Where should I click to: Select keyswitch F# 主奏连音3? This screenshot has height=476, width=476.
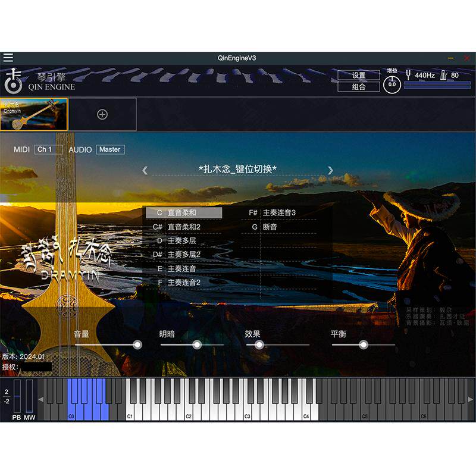pyautogui.click(x=278, y=213)
